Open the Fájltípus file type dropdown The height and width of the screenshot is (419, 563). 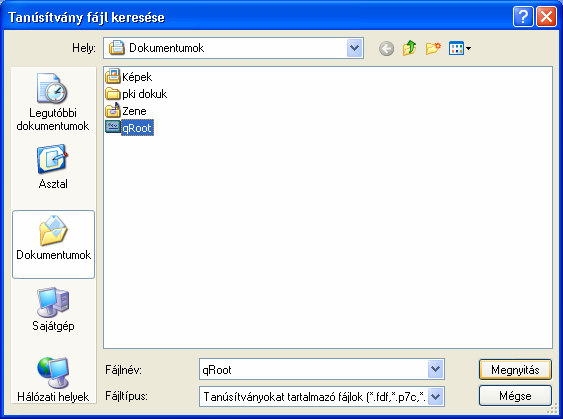point(436,397)
